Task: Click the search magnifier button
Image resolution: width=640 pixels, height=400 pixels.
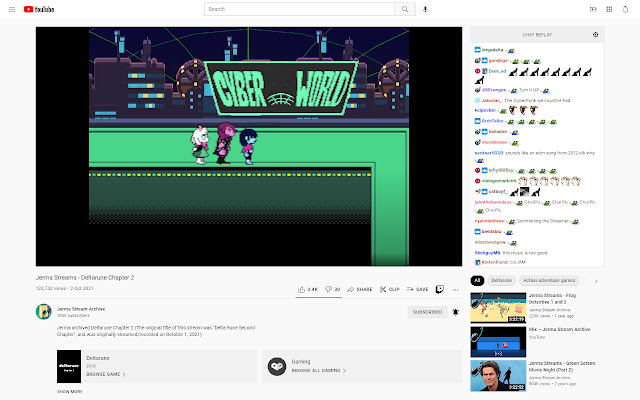Action: pos(402,9)
